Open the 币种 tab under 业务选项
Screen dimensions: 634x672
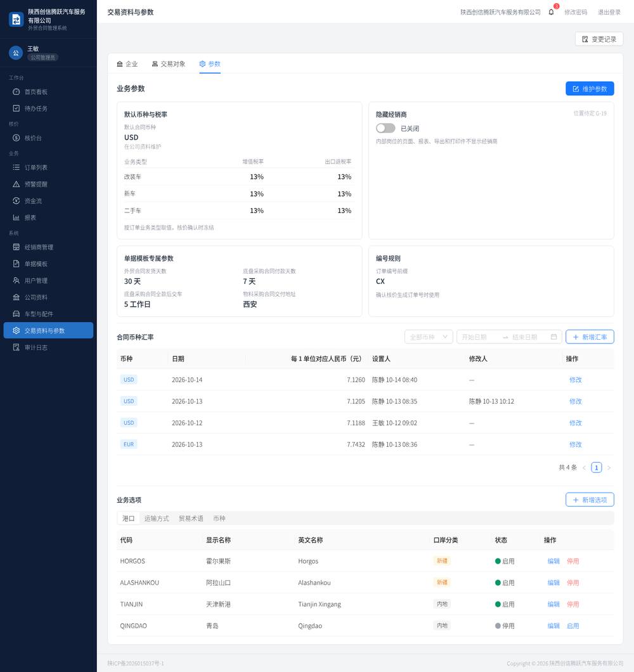(x=219, y=519)
